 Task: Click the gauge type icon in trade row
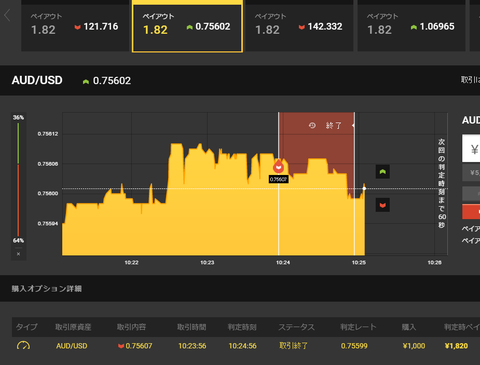tap(23, 345)
